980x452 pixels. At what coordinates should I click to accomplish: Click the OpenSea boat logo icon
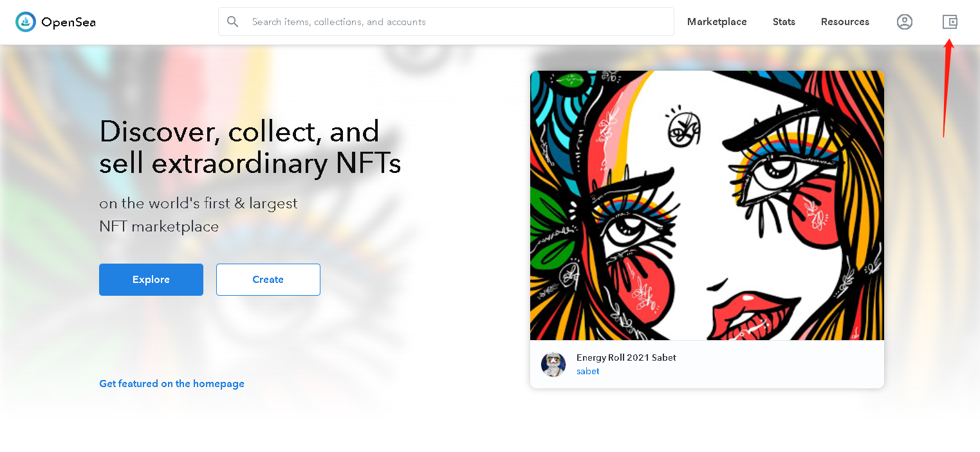[x=26, y=22]
